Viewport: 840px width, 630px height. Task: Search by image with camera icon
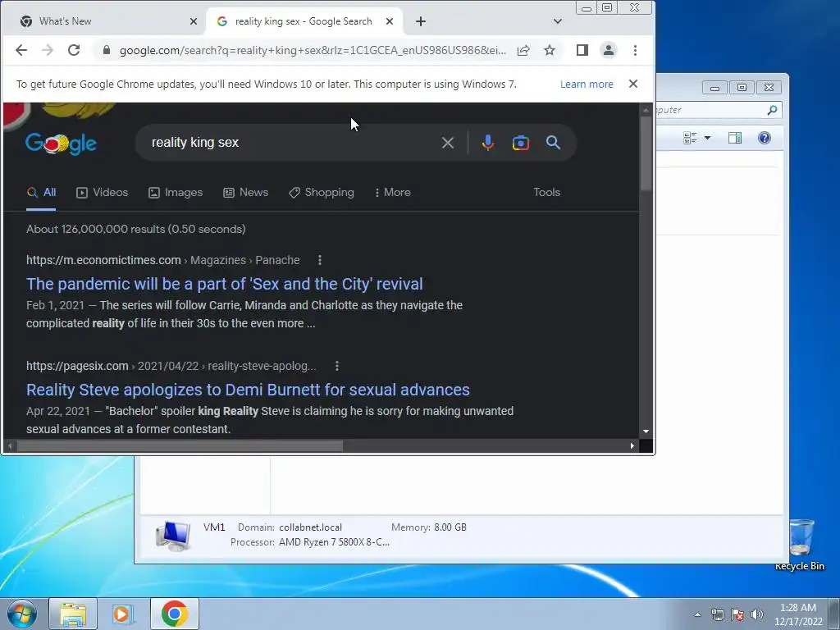[521, 143]
